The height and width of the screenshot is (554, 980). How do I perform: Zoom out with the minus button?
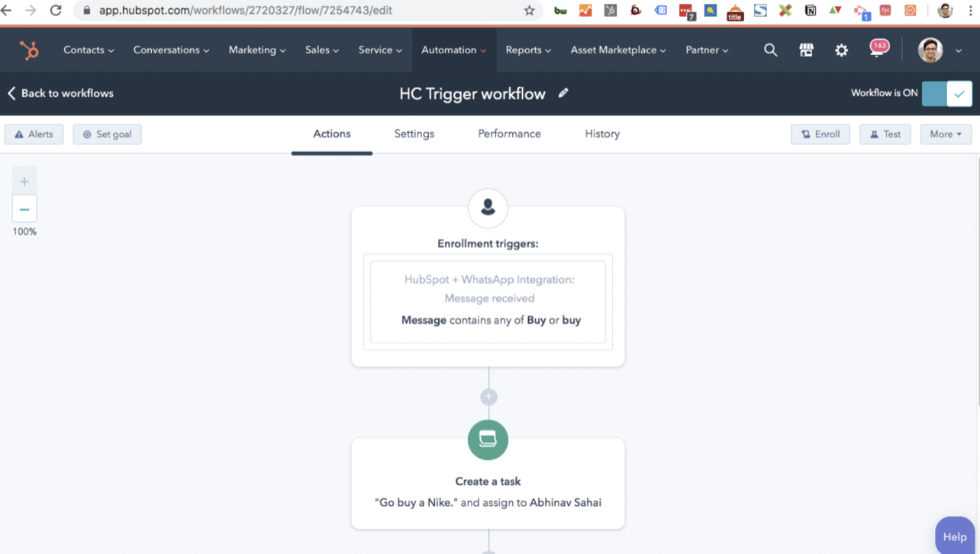pyautogui.click(x=24, y=209)
